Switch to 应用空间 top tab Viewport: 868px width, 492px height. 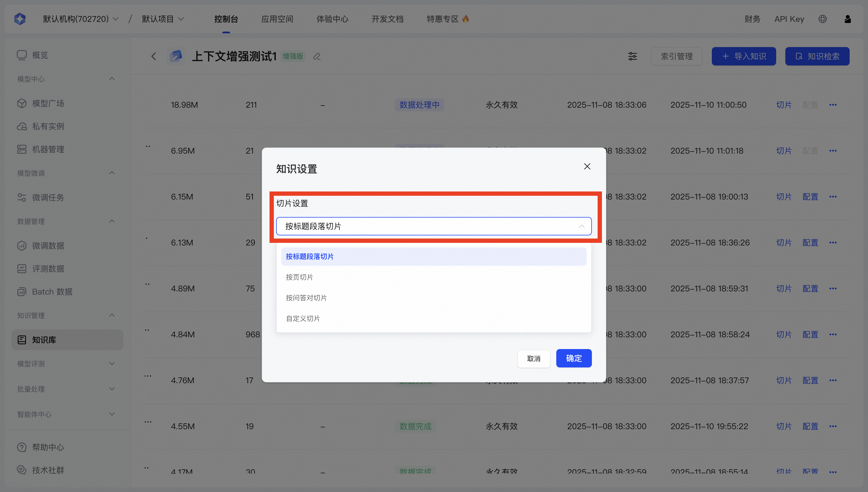(x=277, y=19)
